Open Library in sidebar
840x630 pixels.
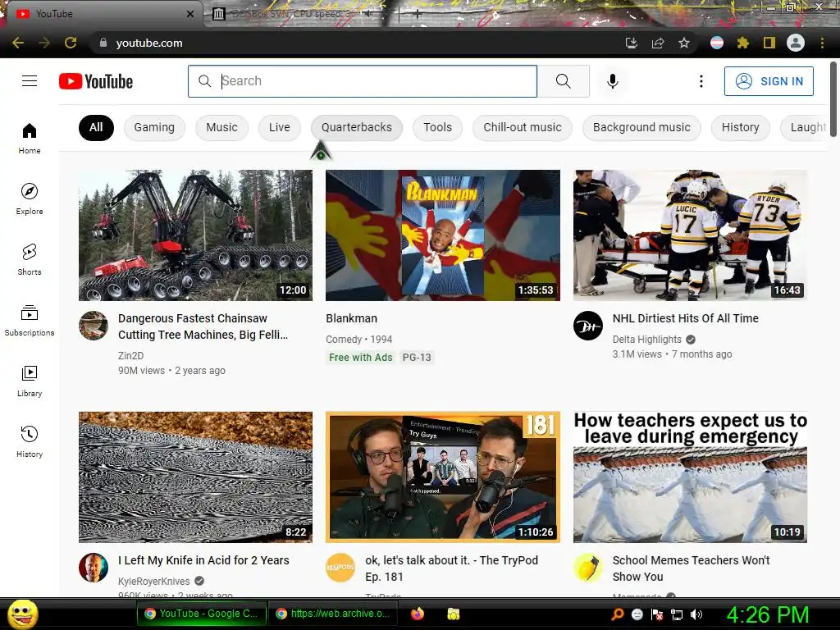pyautogui.click(x=30, y=381)
